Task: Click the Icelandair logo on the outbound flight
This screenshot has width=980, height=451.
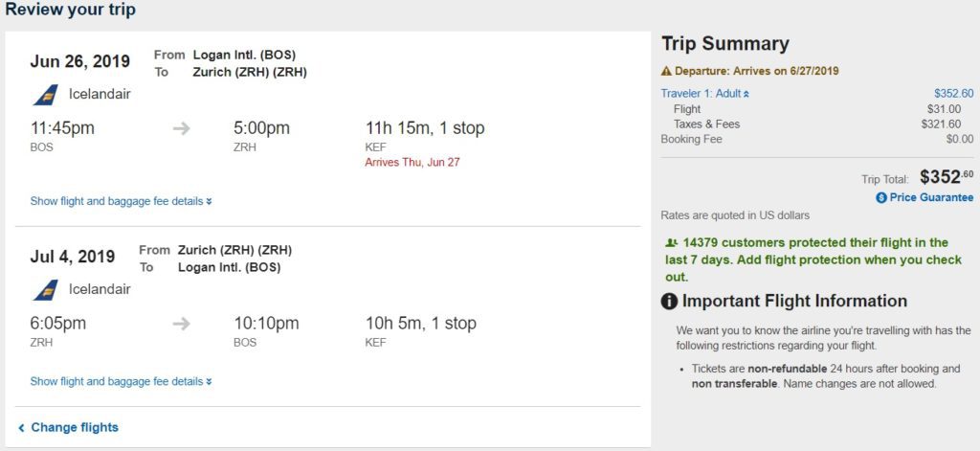Action: point(45,95)
